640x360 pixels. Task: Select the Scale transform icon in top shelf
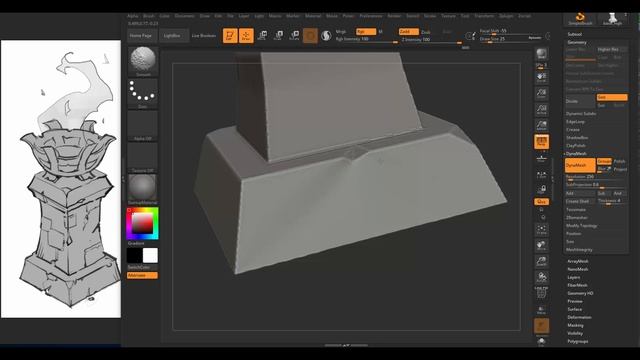click(278, 36)
